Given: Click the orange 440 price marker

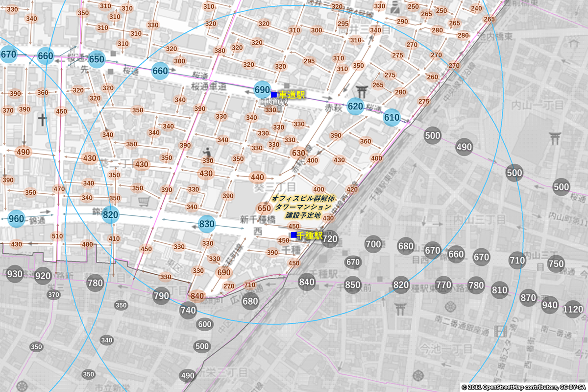Looking at the screenshot, I should [257, 177].
